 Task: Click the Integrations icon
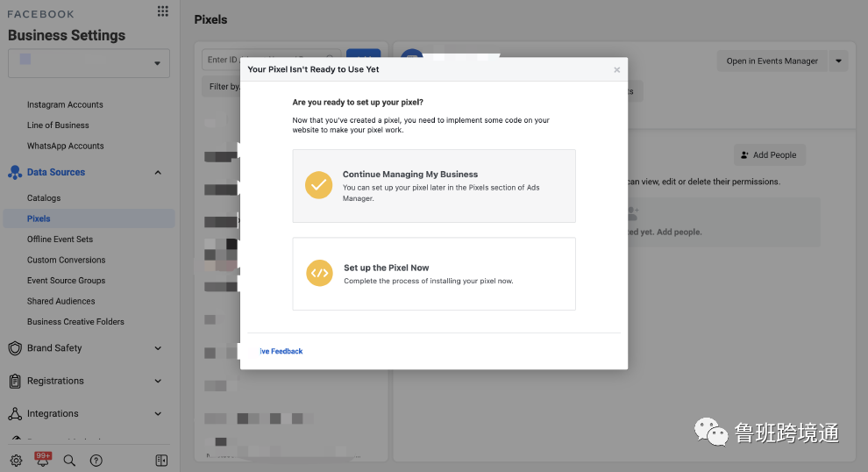tap(15, 413)
